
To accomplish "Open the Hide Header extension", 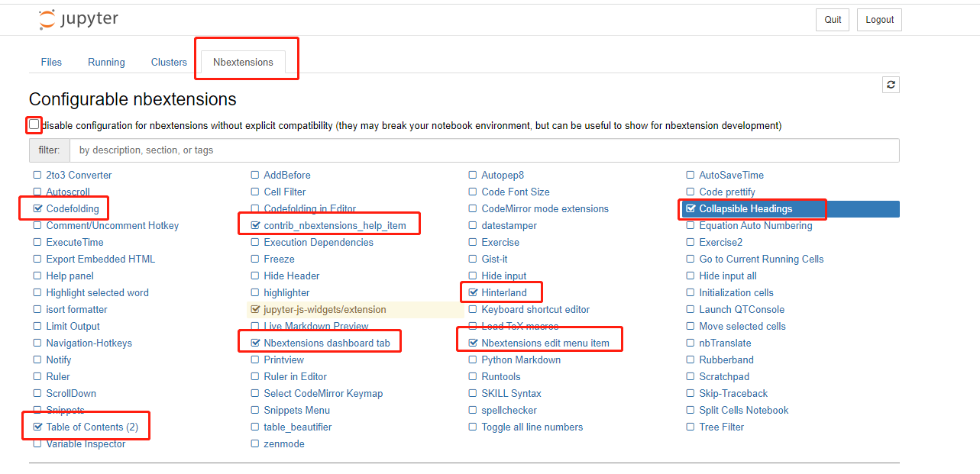I will pyautogui.click(x=292, y=276).
